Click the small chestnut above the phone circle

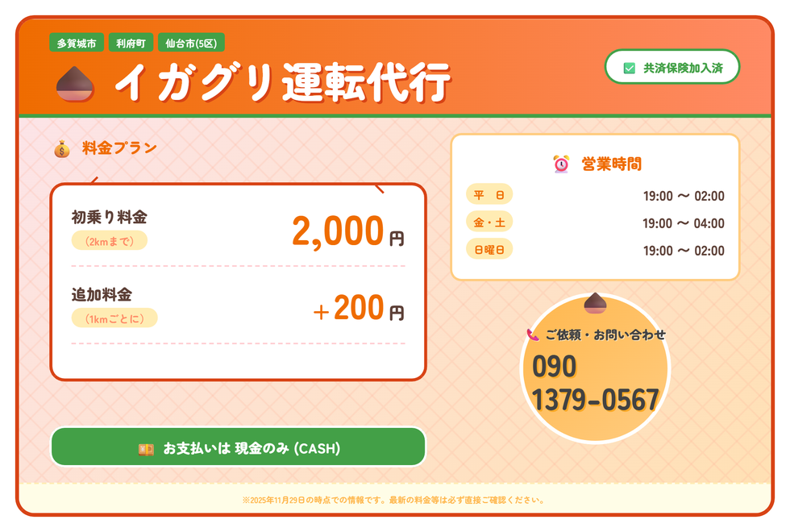(x=595, y=302)
